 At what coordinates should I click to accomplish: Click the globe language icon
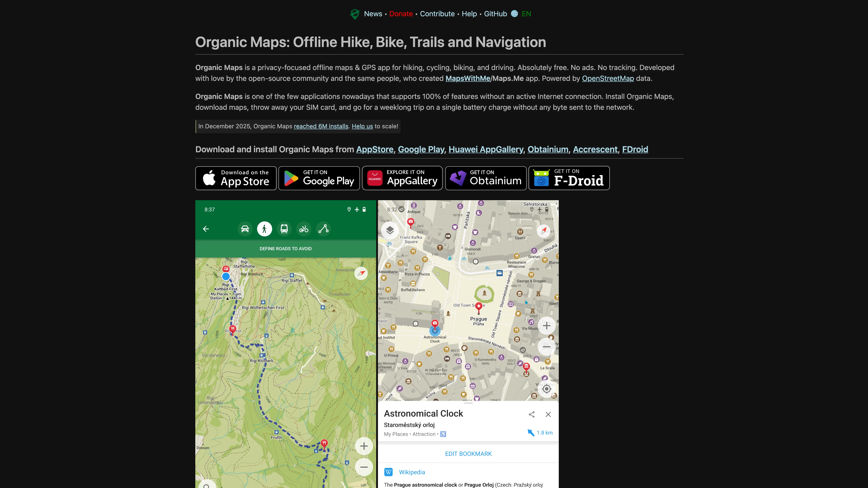tap(514, 14)
